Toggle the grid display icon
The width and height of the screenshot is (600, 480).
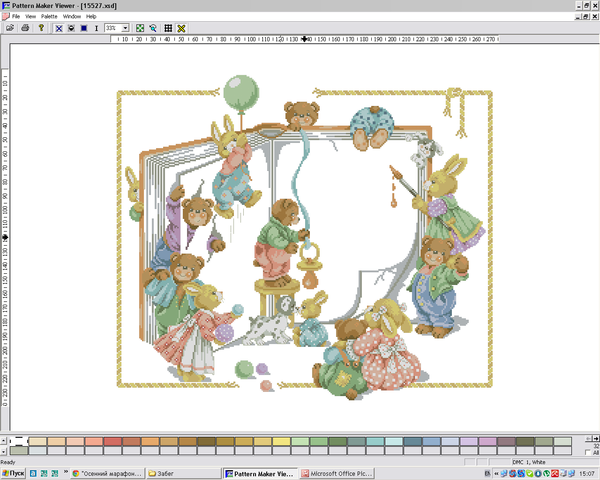(168, 28)
